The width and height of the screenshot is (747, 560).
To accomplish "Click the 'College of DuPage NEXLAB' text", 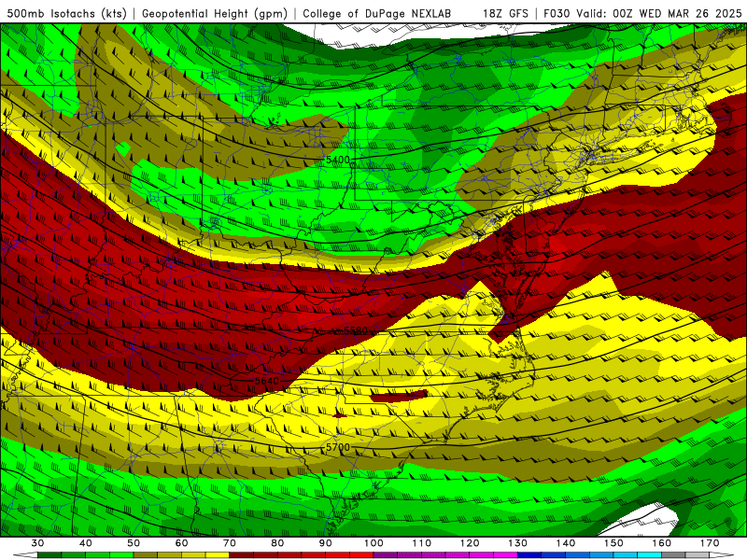I will point(377,13).
